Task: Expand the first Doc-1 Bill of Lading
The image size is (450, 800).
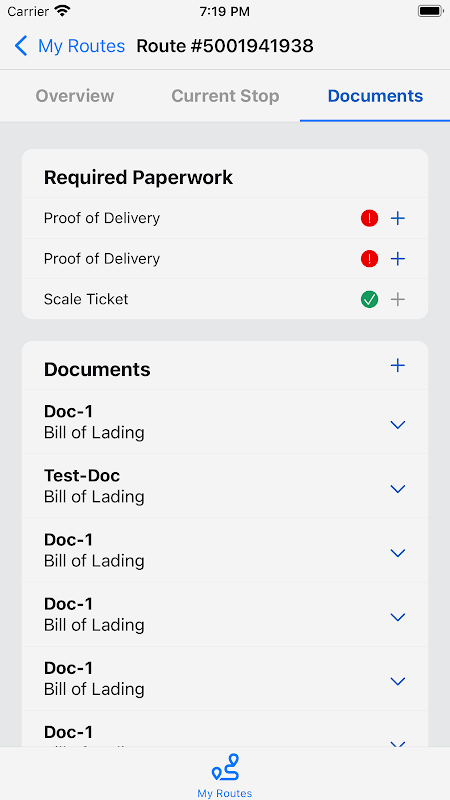Action: click(x=397, y=424)
